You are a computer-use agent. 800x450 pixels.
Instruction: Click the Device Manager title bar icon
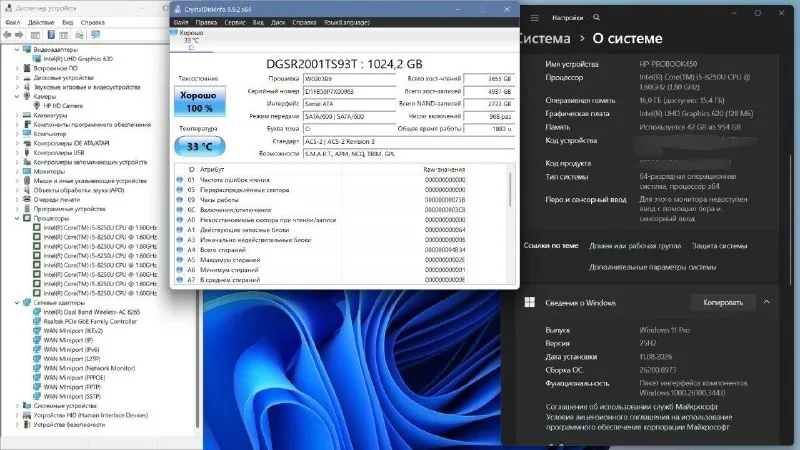pos(8,8)
